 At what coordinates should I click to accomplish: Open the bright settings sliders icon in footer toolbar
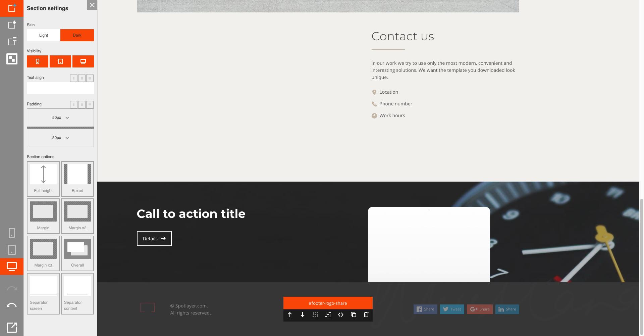tap(328, 315)
